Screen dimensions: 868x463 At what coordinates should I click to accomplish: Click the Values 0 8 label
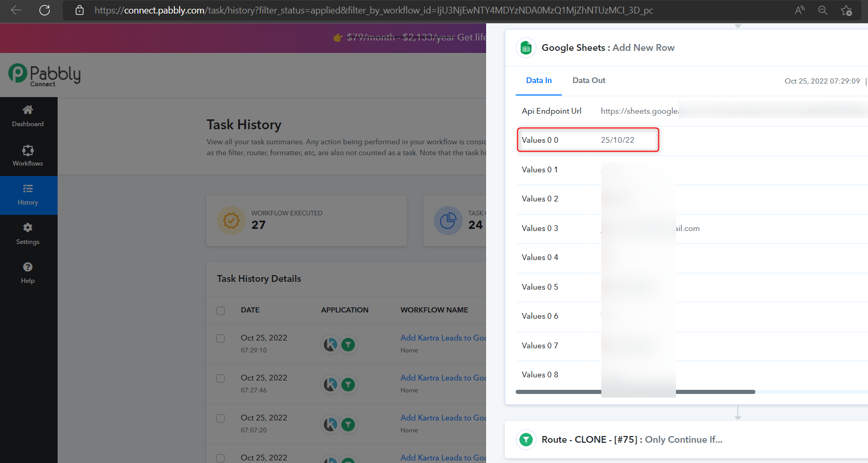click(x=540, y=375)
